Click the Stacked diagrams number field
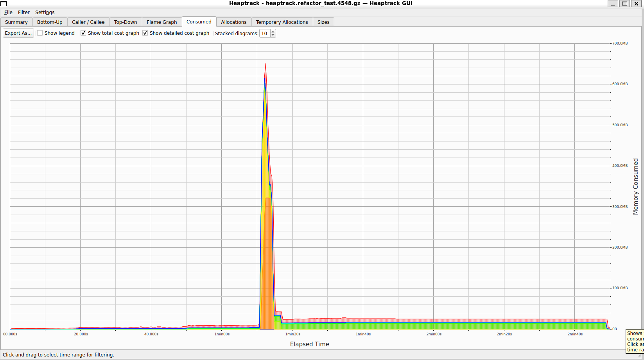 pyautogui.click(x=265, y=34)
